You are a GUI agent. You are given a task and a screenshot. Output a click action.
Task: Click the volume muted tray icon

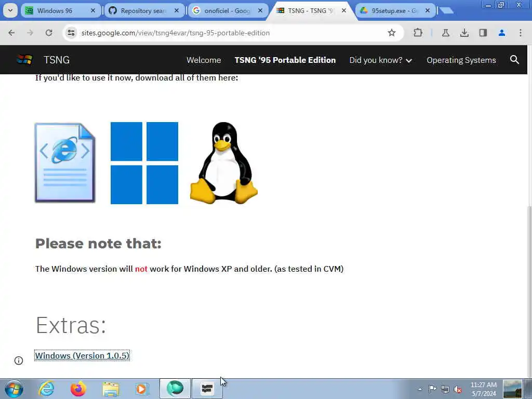(458, 390)
